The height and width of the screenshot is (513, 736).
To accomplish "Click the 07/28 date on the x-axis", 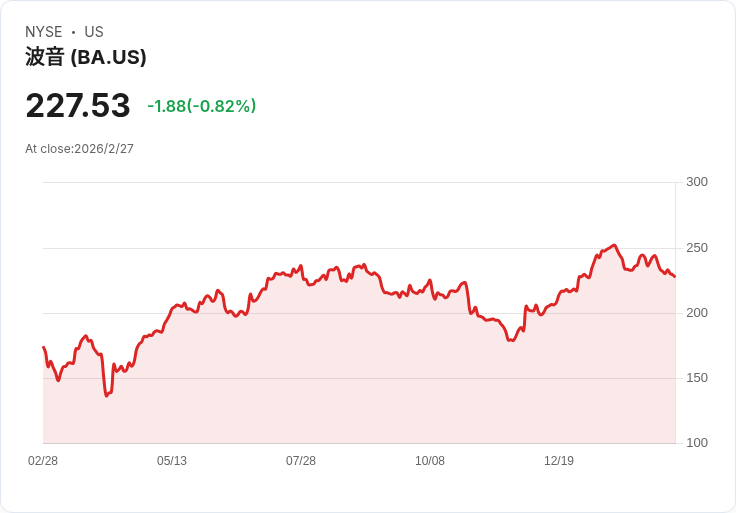I will (x=301, y=461).
